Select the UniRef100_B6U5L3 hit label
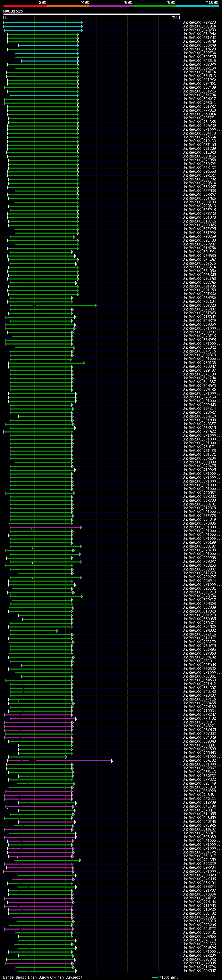 (199, 76)
